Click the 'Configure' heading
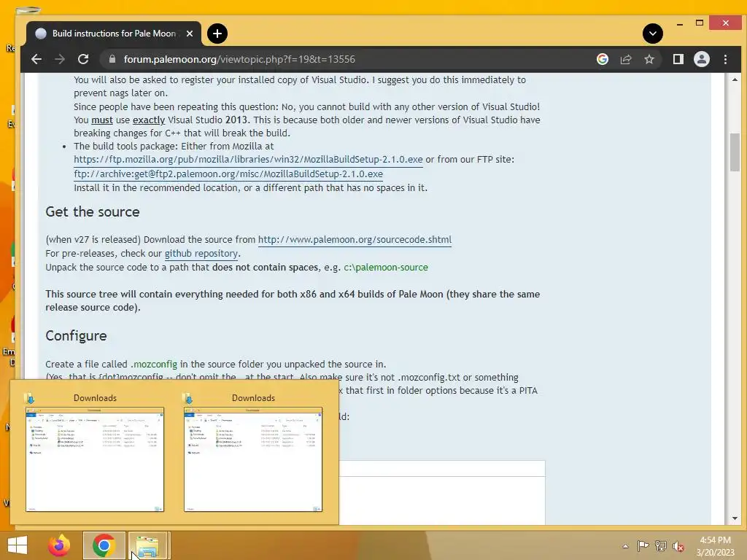The image size is (747, 560). (76, 335)
